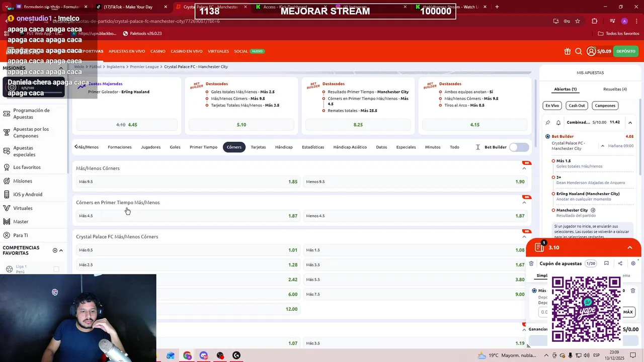644x362 pixels.
Task: Open the Resueltas (4) tab
Action: [x=615, y=89]
